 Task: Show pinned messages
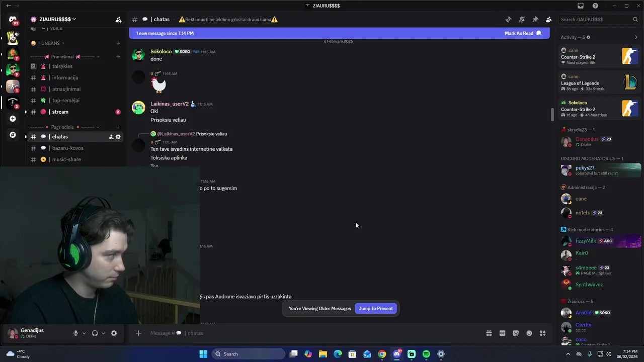tap(535, 20)
